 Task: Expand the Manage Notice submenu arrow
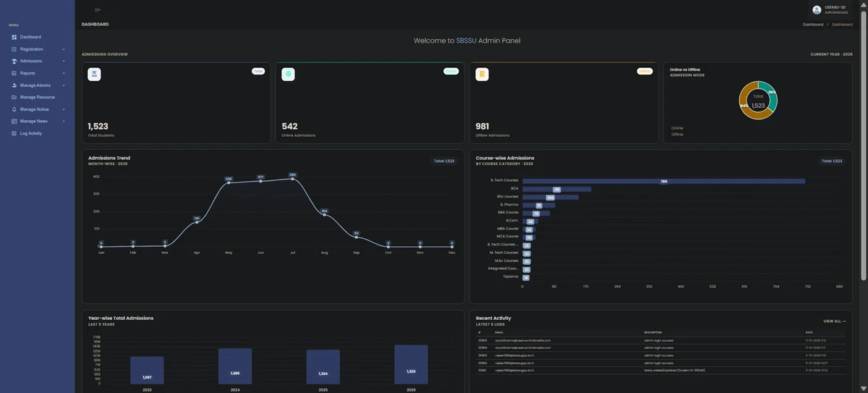64,109
